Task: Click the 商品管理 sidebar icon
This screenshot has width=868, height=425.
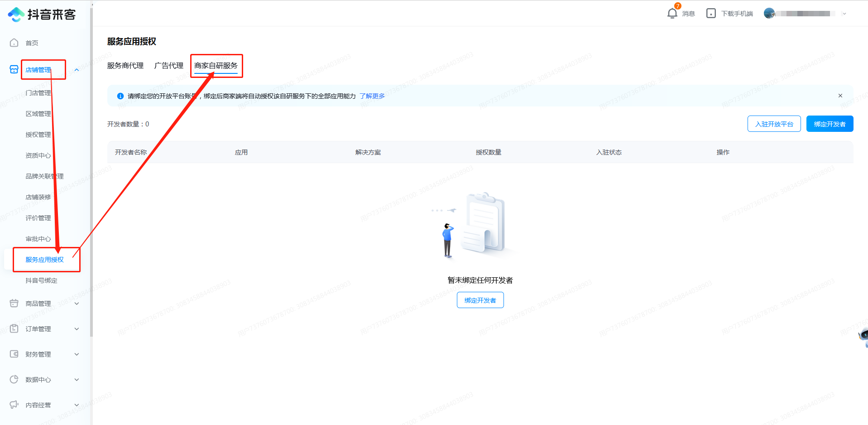Action: coord(14,303)
